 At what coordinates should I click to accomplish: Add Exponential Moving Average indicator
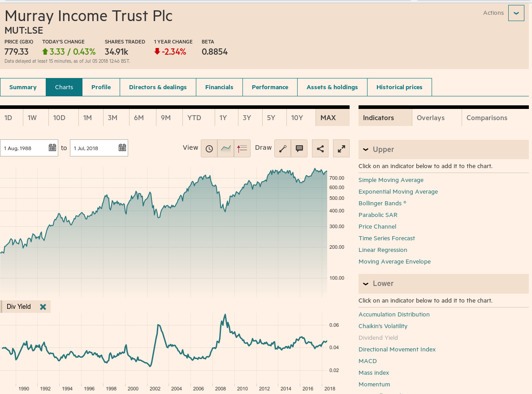[x=398, y=192]
